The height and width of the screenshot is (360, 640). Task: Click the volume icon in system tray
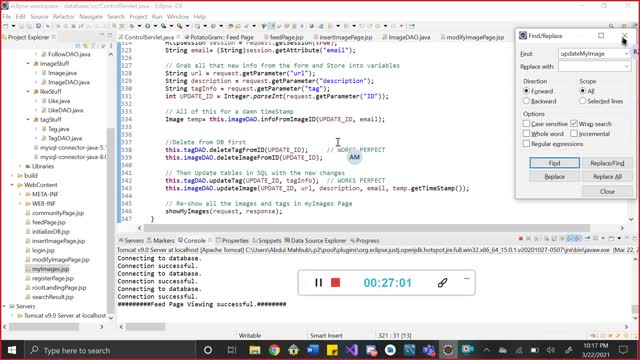point(551,350)
